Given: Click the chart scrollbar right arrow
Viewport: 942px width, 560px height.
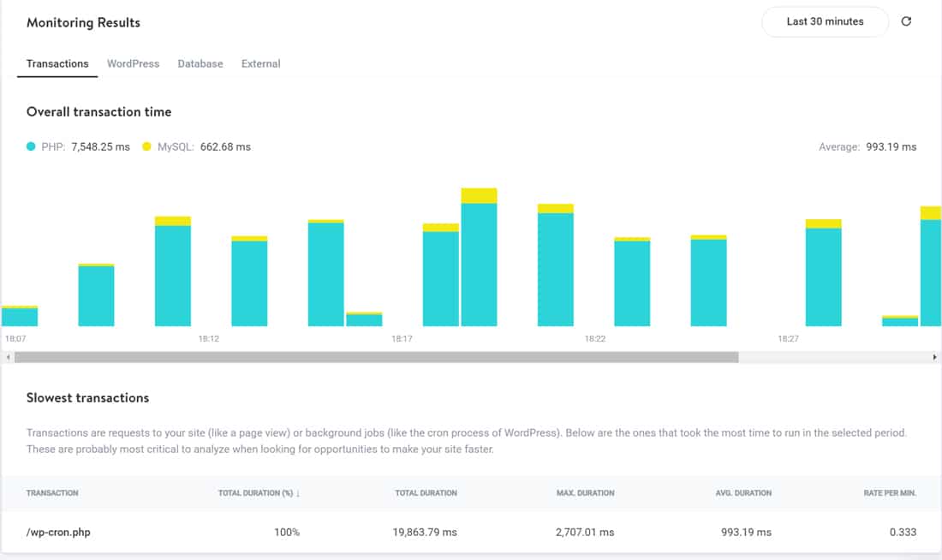Looking at the screenshot, I should coord(934,357).
